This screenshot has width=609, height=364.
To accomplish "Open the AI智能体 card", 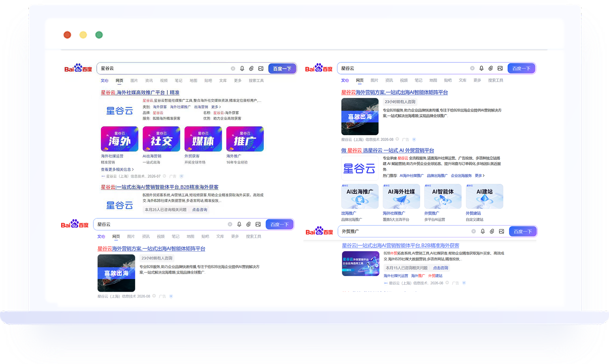I will (443, 196).
